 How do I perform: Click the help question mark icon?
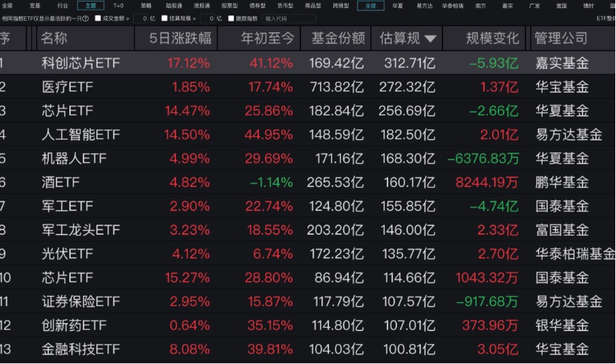click(x=86, y=18)
